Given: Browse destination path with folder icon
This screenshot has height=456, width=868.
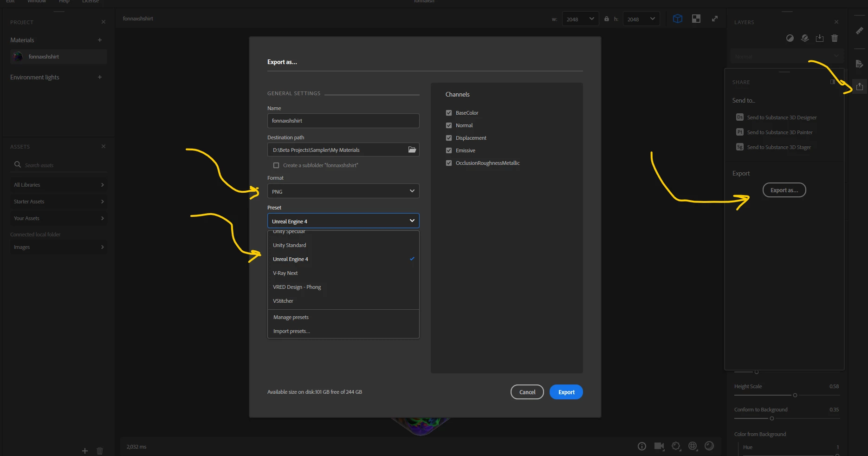Looking at the screenshot, I should [412, 150].
